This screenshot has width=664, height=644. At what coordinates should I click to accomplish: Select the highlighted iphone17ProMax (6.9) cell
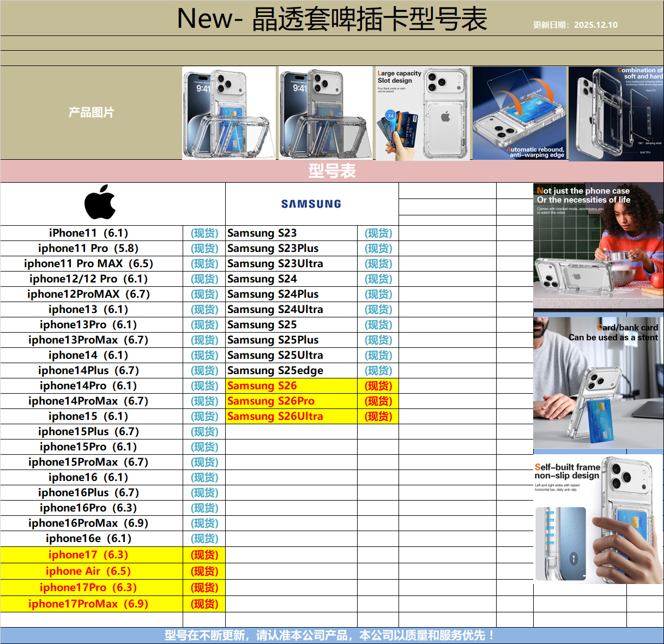92,604
